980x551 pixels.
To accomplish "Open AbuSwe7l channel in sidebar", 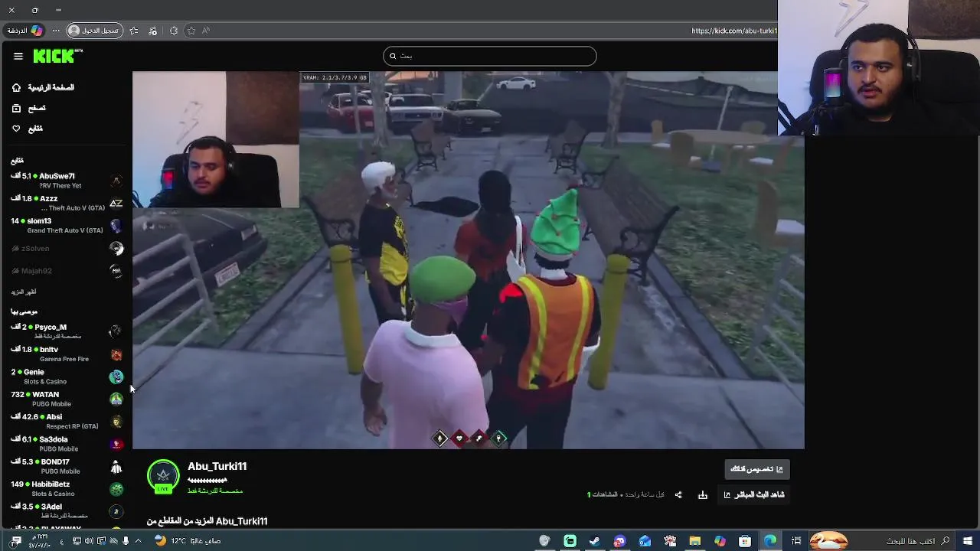I will 67,181.
